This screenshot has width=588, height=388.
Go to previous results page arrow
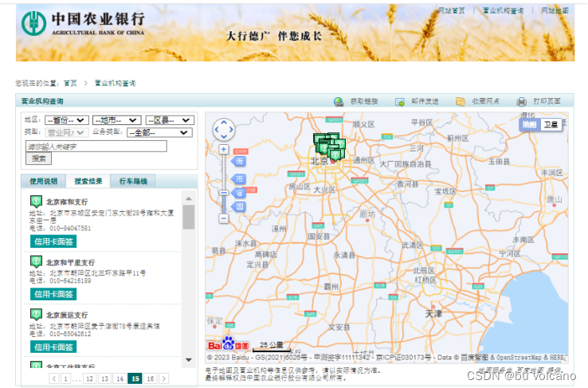point(54,378)
